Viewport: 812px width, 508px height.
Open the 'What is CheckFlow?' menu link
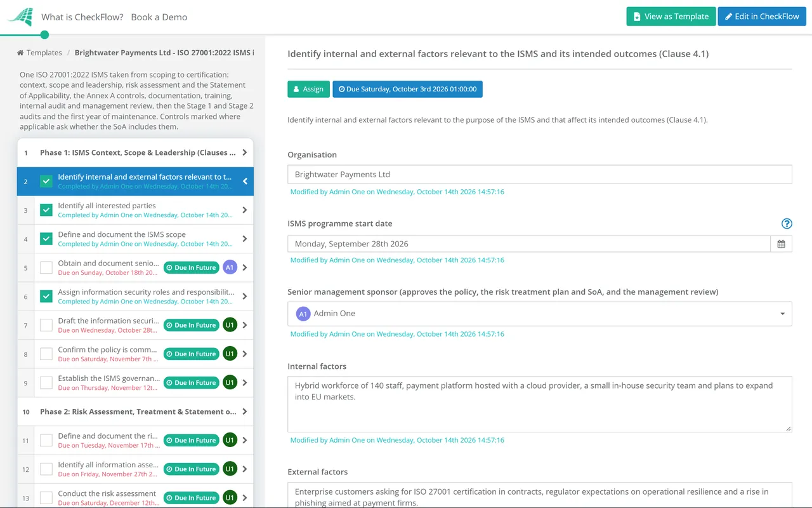[x=82, y=17]
